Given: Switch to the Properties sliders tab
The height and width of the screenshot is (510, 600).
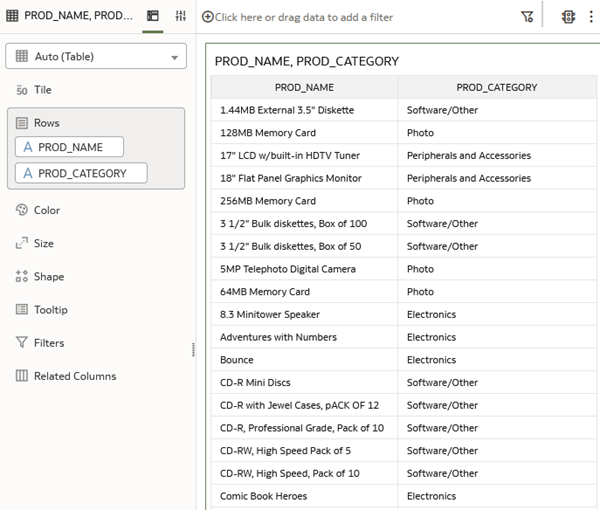Looking at the screenshot, I should click(181, 16).
